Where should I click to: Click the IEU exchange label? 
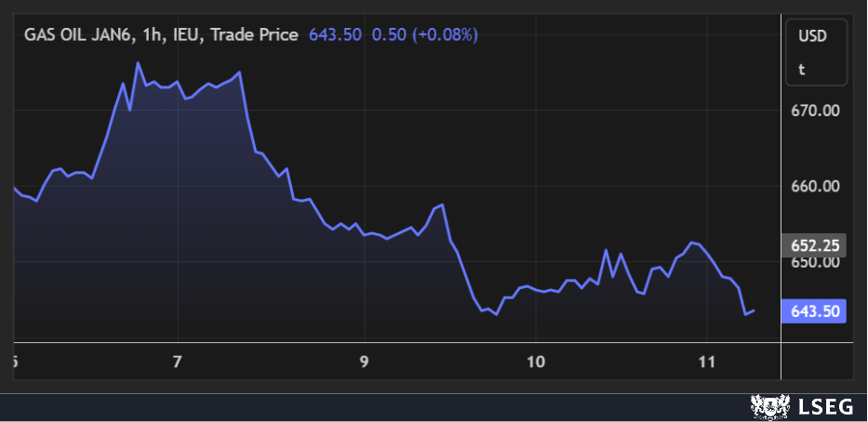coord(188,34)
